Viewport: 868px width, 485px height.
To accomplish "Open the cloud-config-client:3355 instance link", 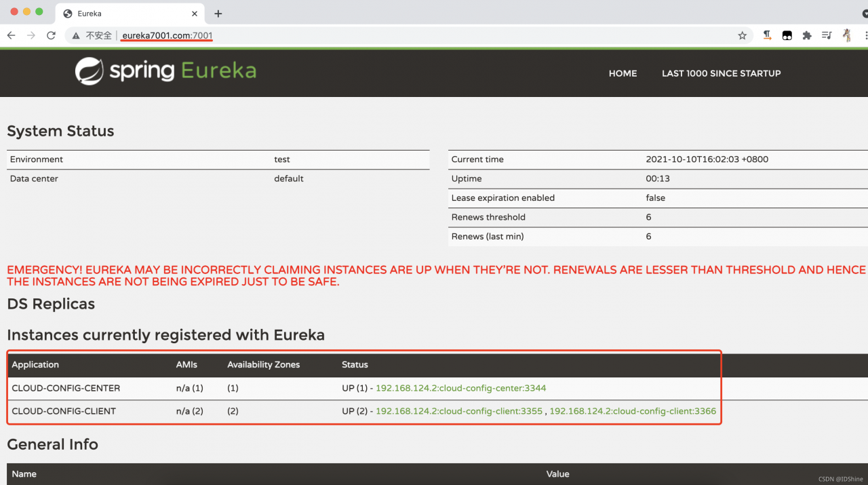I will point(459,411).
